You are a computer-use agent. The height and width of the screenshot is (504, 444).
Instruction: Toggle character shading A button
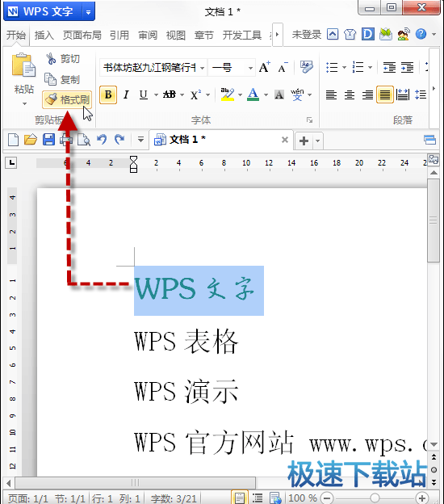coord(279,94)
